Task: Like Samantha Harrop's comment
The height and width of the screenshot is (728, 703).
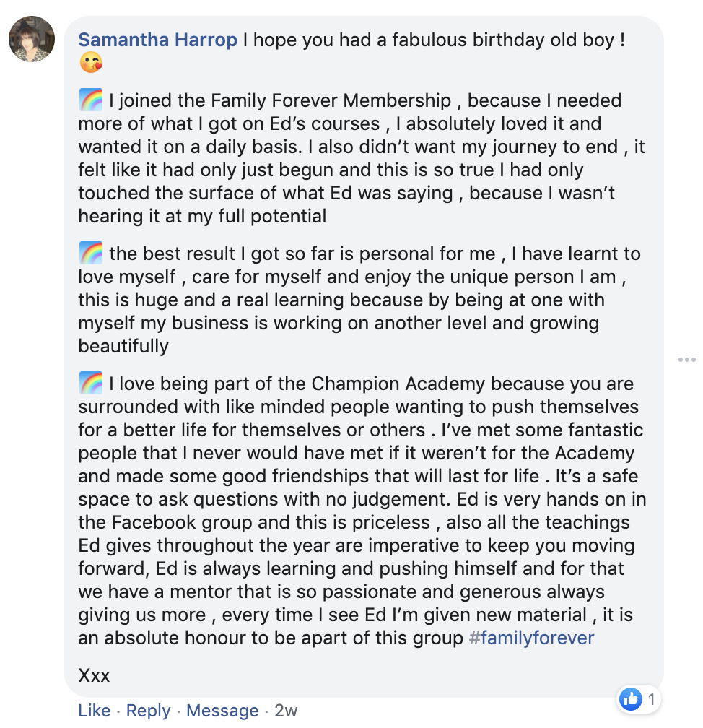Action: (94, 711)
